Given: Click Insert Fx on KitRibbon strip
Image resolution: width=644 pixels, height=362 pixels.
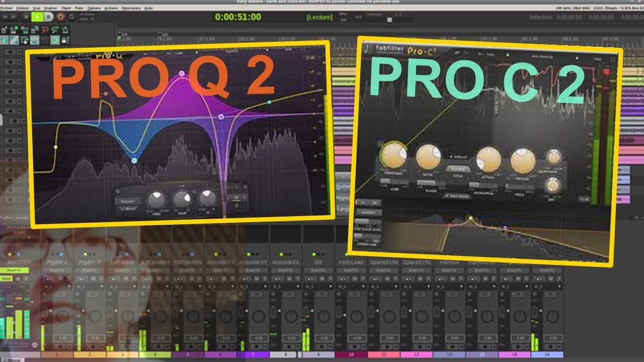Looking at the screenshot, I should point(122,270).
